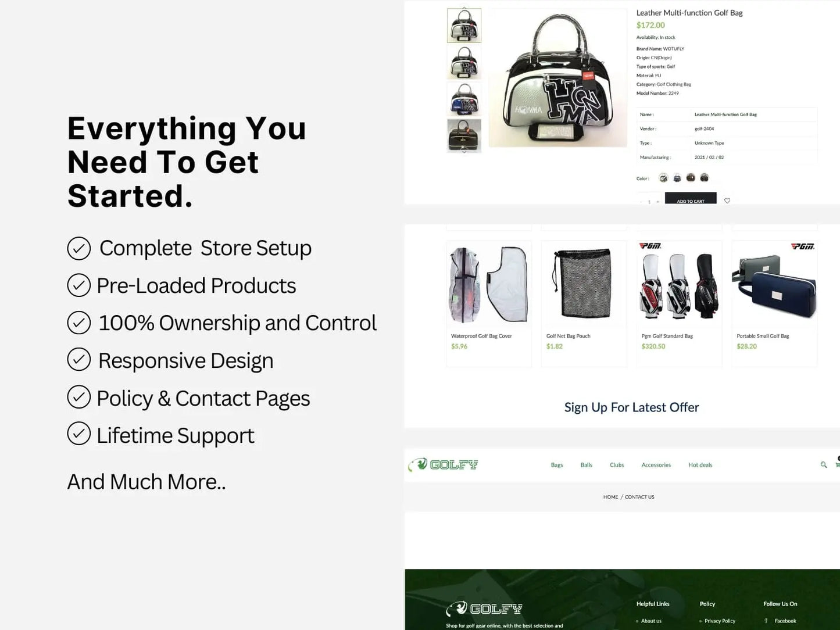
Task: Click the Add to Cart button
Action: pyautogui.click(x=691, y=199)
